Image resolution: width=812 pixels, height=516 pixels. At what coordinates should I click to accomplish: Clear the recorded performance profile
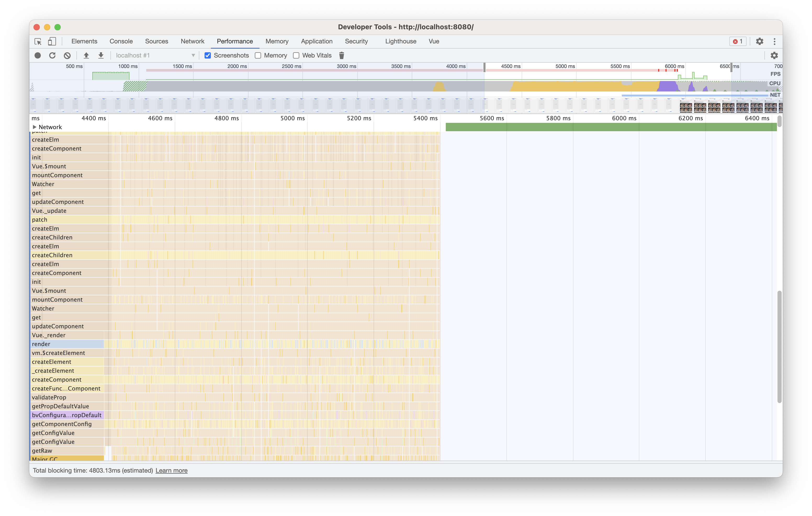pos(67,55)
